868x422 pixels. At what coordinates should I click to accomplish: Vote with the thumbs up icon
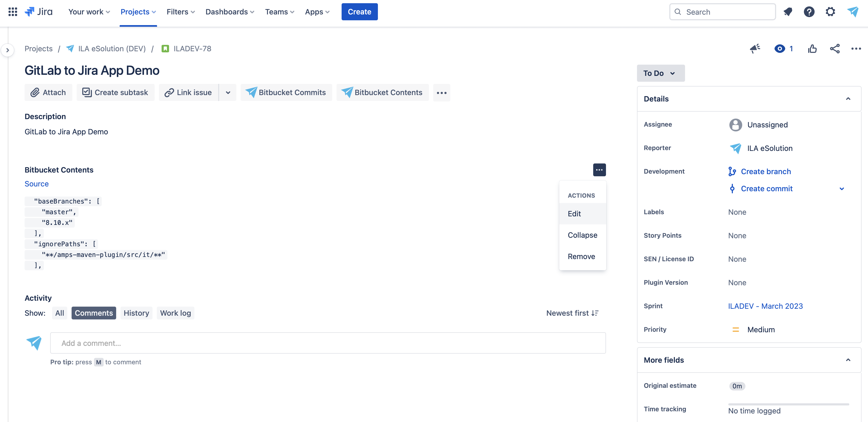tap(812, 49)
